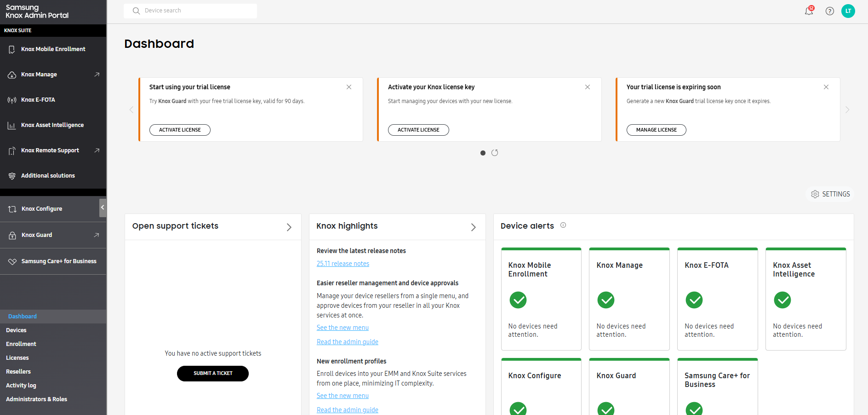
Task: Click the Device search input field
Action: (x=190, y=11)
